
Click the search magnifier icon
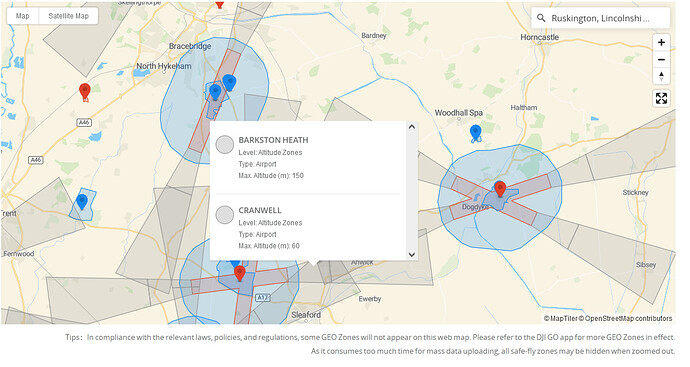[541, 18]
